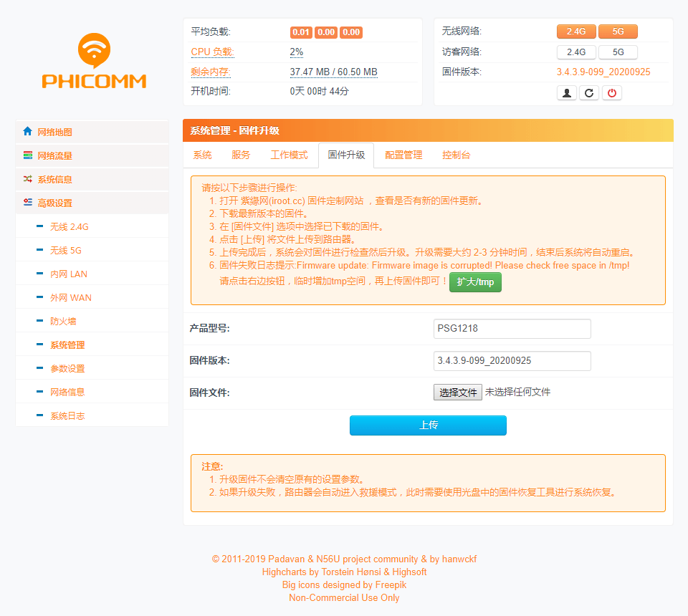The height and width of the screenshot is (616, 688).
Task: Click the user logout icon button
Action: tap(566, 93)
